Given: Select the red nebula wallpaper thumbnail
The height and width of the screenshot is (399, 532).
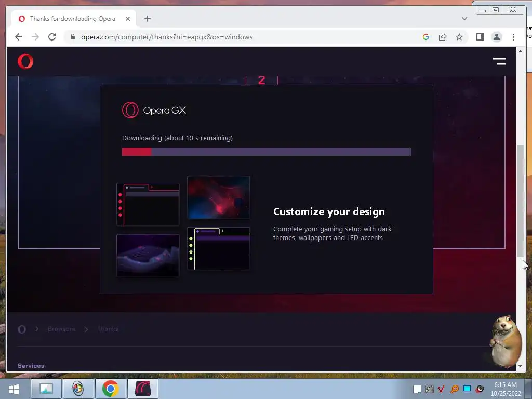Looking at the screenshot, I should 219,197.
